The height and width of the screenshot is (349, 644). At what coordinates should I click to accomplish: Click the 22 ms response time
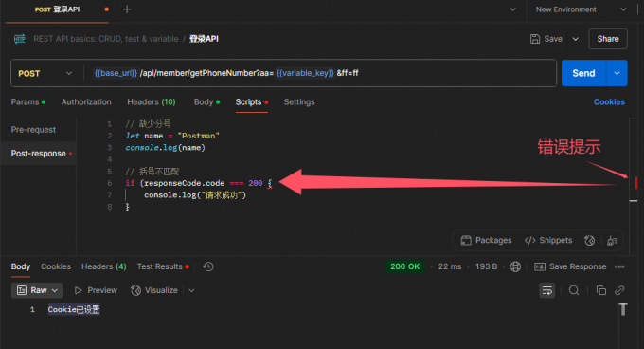(x=449, y=266)
